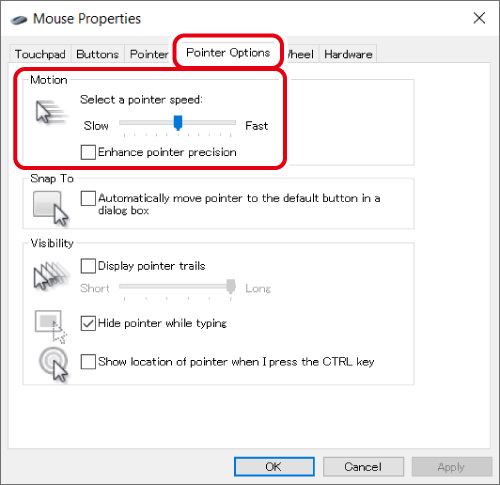This screenshot has width=500, height=485.
Task: Close the Mouse Properties dialog
Action: pyautogui.click(x=479, y=18)
